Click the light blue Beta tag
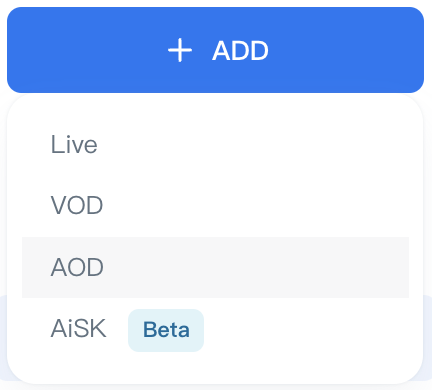The width and height of the screenshot is (432, 390). (x=166, y=330)
